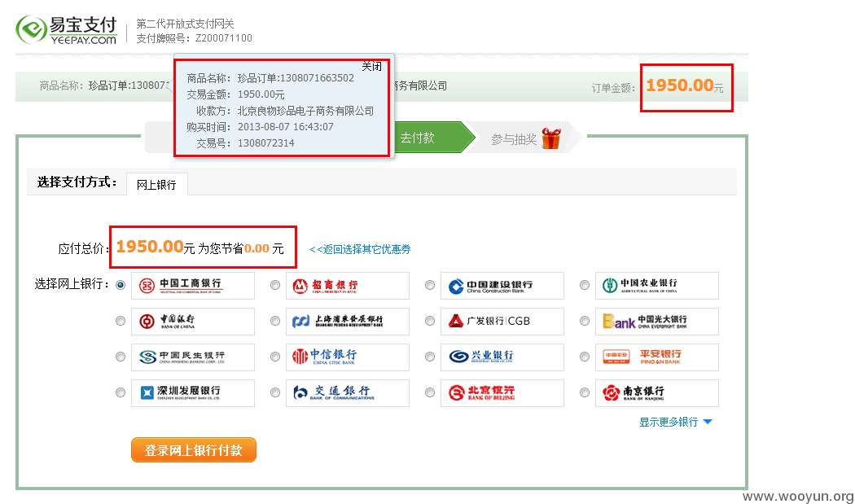
Task: Click the 深圳发展银行 logo
Action: [193, 393]
